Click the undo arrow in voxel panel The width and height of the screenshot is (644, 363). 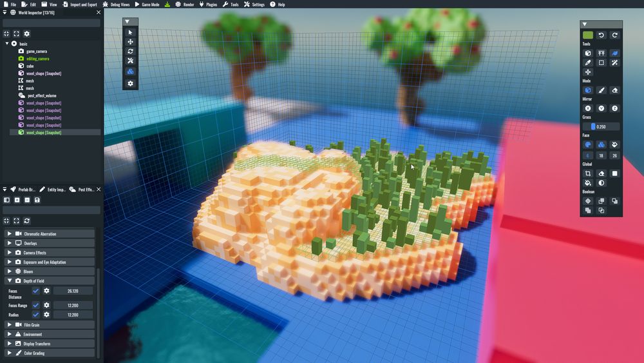[601, 35]
